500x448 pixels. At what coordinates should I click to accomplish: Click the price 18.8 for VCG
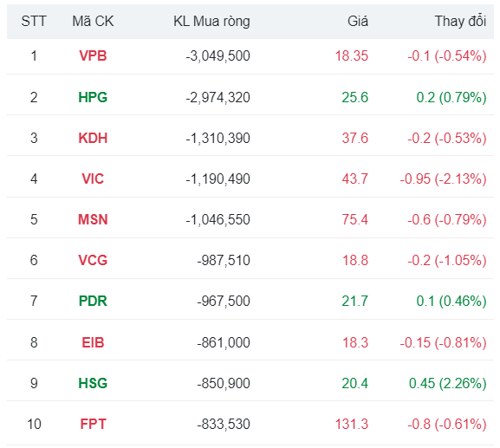(355, 260)
